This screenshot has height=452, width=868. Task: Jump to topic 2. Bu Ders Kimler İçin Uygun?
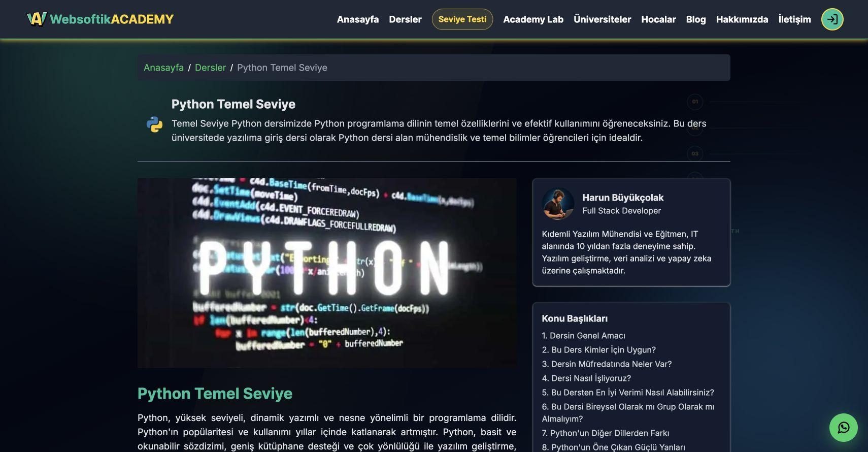598,350
